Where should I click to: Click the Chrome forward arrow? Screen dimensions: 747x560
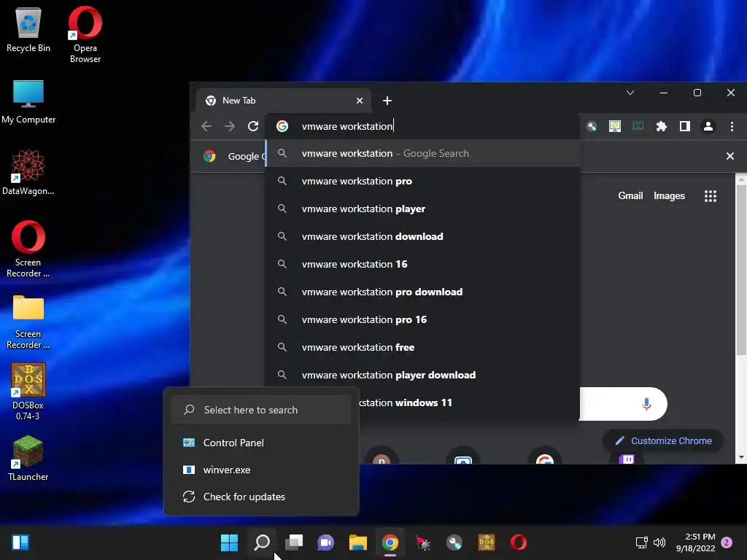click(230, 126)
